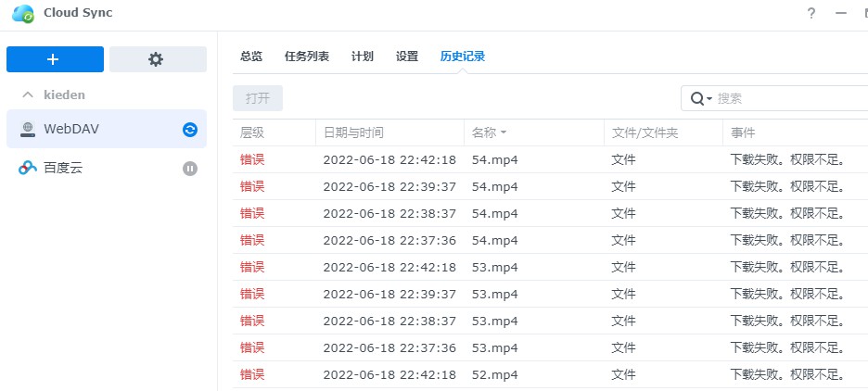Switch to the 任务列表 tab
This screenshot has height=391, width=868.
[x=307, y=57]
